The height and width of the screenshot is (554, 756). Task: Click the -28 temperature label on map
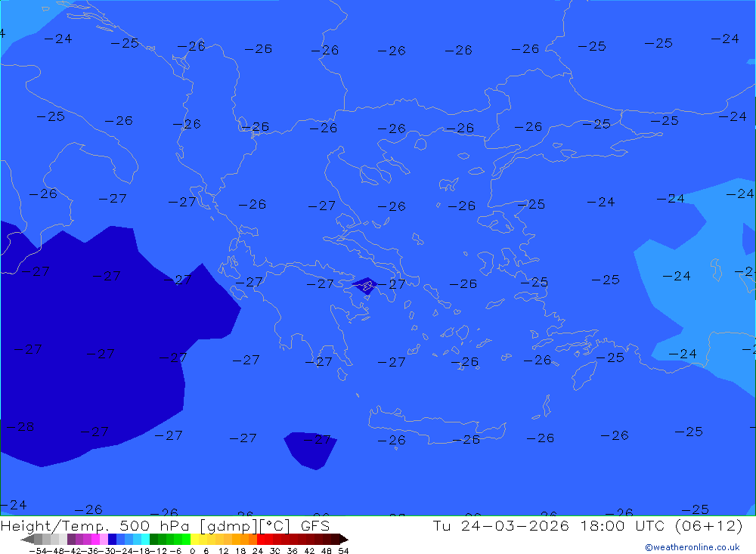(20, 427)
